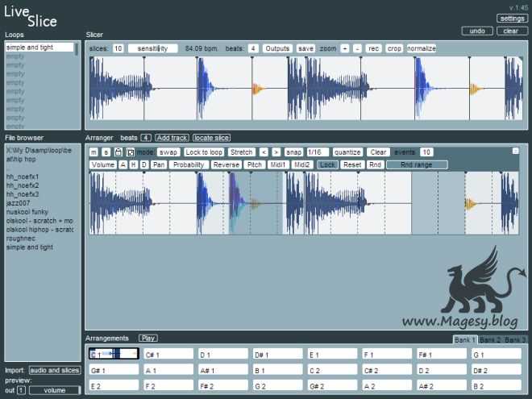532x399 pixels.
Task: Select the D# 1 arrangement slot
Action: coord(278,354)
